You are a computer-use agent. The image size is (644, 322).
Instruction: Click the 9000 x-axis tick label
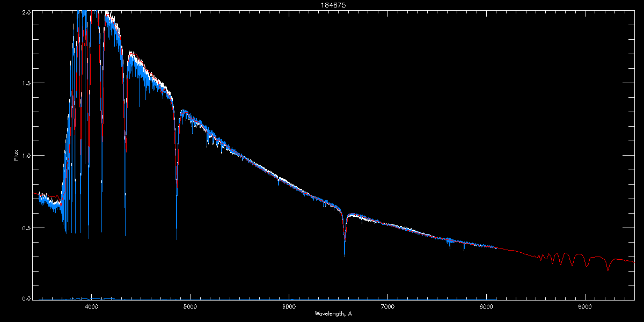(585, 306)
